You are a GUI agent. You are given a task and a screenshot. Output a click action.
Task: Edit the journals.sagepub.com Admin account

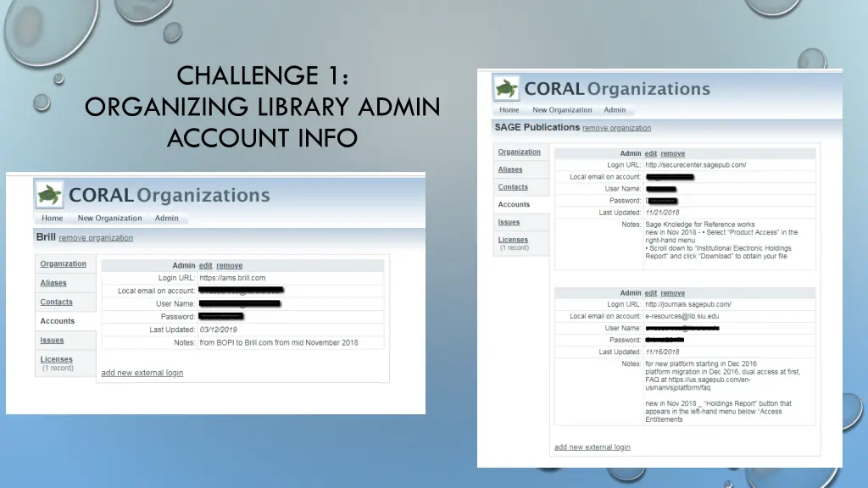[650, 292]
